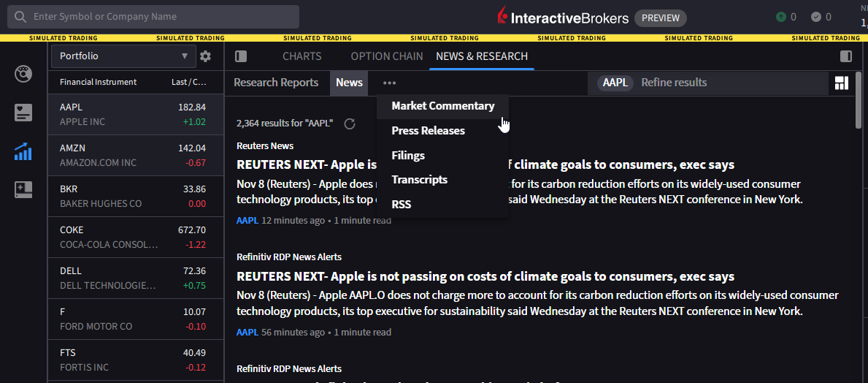Choose Filings from the menu
The height and width of the screenshot is (383, 868).
click(x=408, y=156)
